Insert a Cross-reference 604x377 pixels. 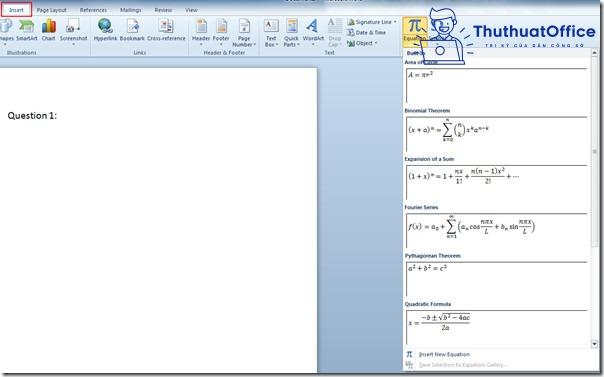click(166, 30)
